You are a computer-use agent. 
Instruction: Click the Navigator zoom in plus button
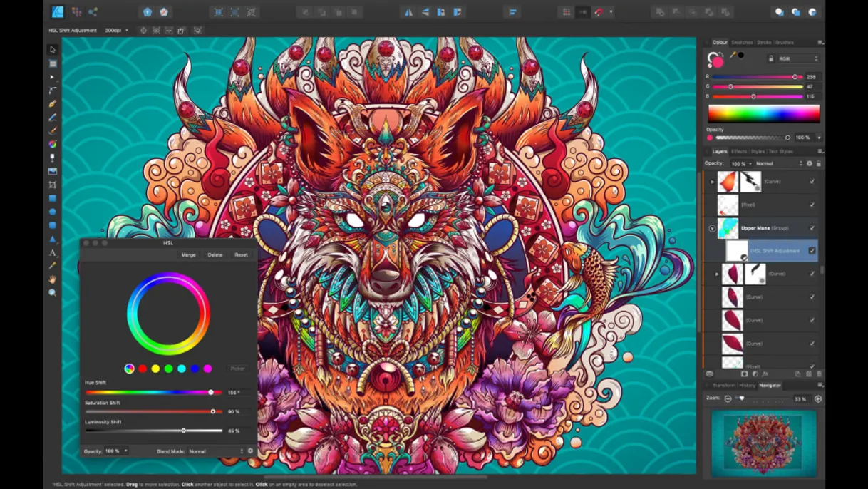818,398
